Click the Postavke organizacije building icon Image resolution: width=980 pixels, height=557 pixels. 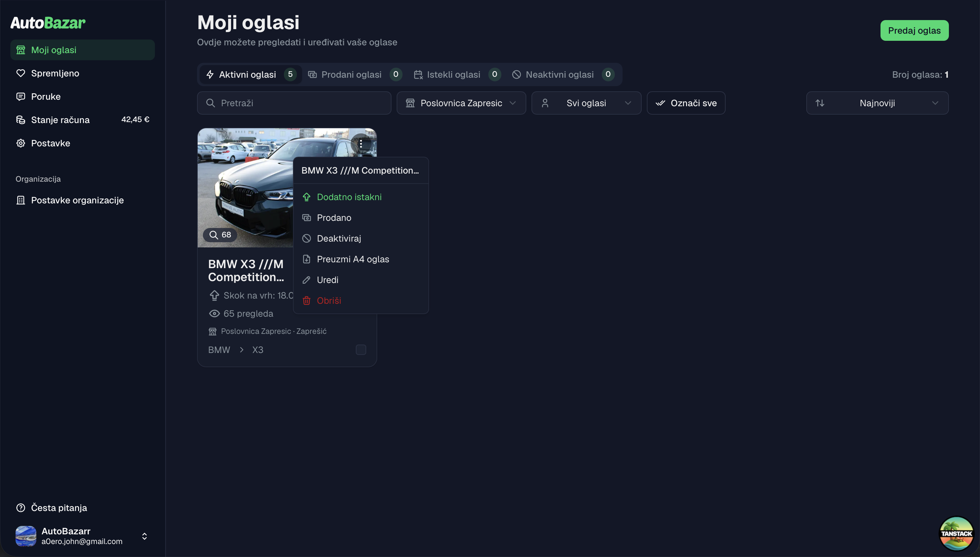point(21,200)
